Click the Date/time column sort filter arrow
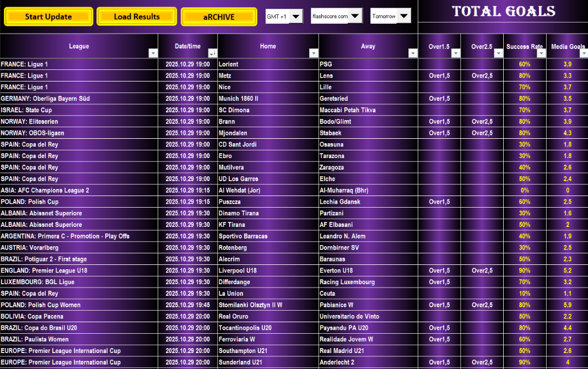This screenshot has width=588, height=369. tap(212, 53)
